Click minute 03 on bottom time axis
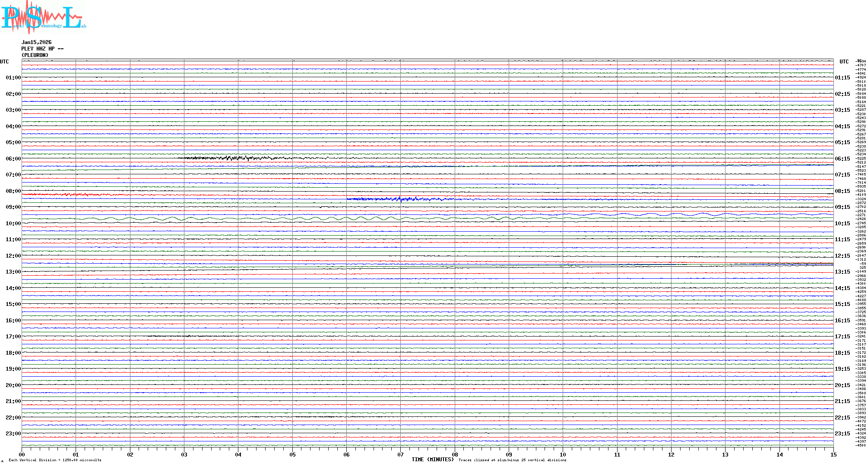This screenshot has width=868, height=466. pos(184,454)
